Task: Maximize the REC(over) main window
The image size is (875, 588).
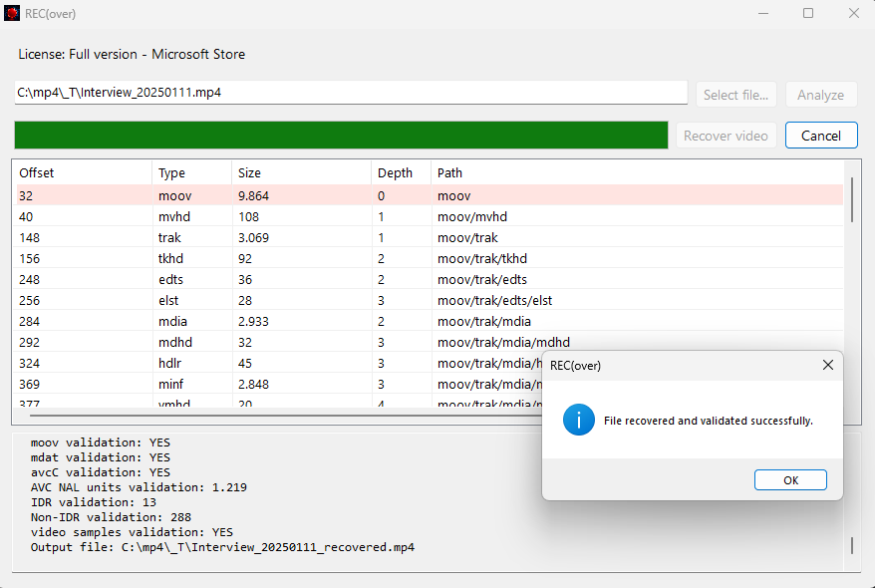Action: tap(808, 13)
